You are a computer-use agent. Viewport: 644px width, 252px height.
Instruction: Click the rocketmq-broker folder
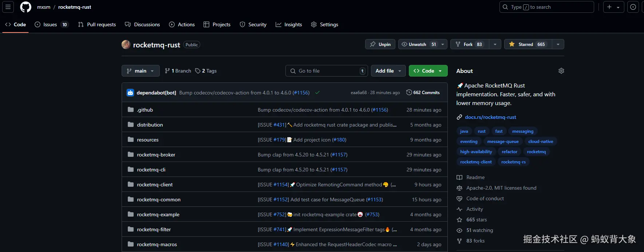[x=156, y=155]
